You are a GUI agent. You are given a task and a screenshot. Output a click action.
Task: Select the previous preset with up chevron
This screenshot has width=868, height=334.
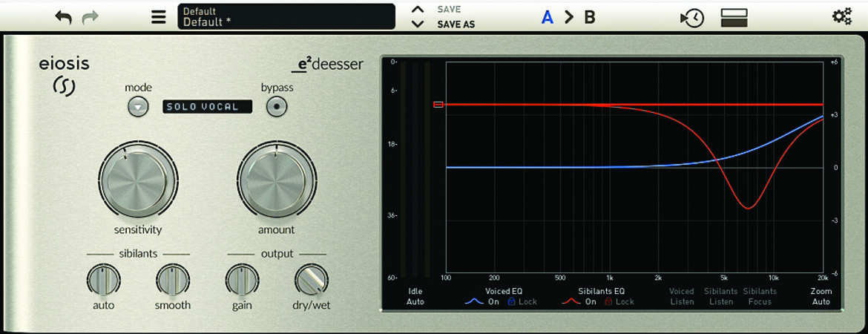click(418, 10)
